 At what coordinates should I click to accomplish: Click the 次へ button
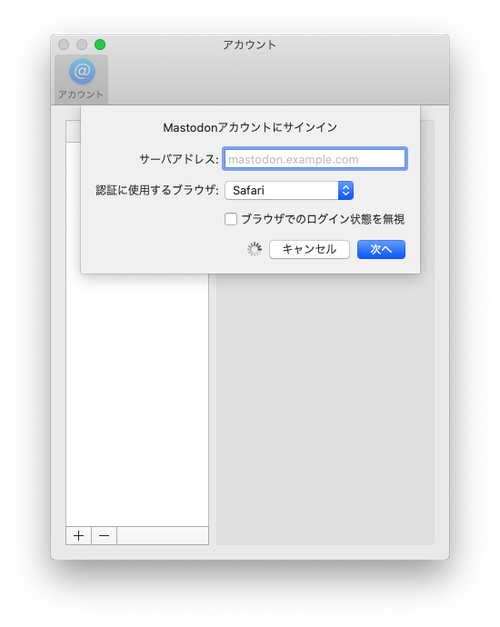pos(381,250)
